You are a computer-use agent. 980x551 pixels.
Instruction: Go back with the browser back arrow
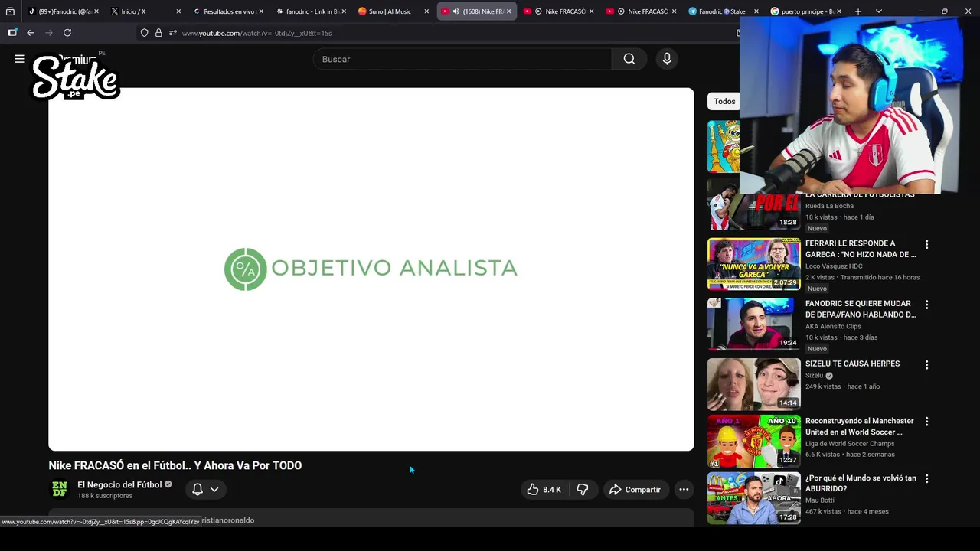click(x=31, y=33)
